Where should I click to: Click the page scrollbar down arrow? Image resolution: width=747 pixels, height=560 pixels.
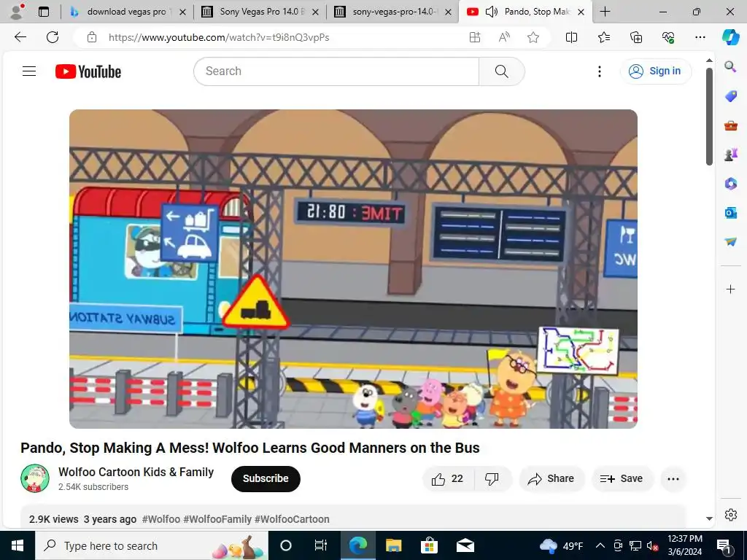tap(709, 518)
